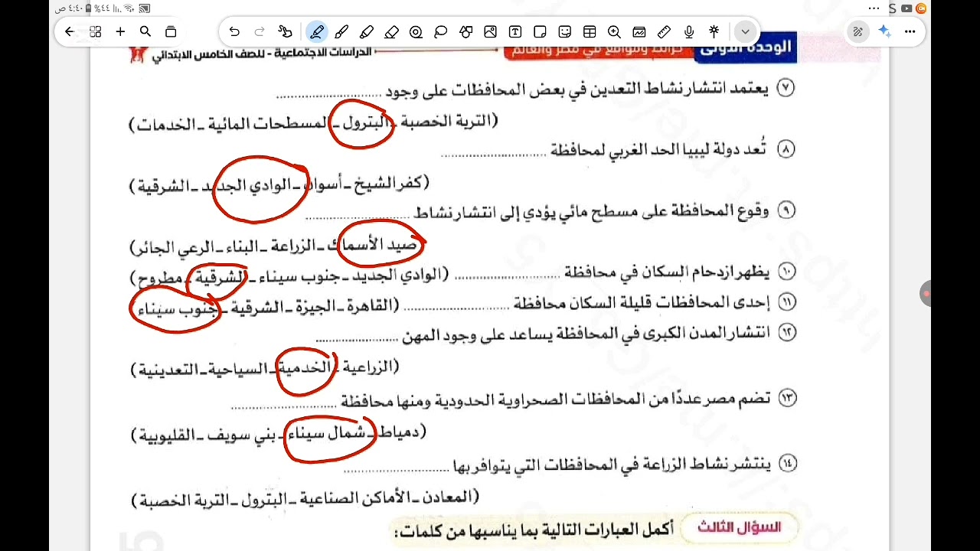Open the page layers/stack icon
Screen dimensions: 980x551
coord(171,32)
